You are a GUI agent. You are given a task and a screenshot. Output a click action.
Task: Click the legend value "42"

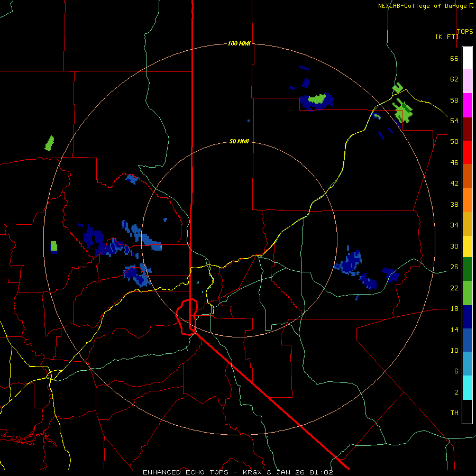[x=454, y=184]
